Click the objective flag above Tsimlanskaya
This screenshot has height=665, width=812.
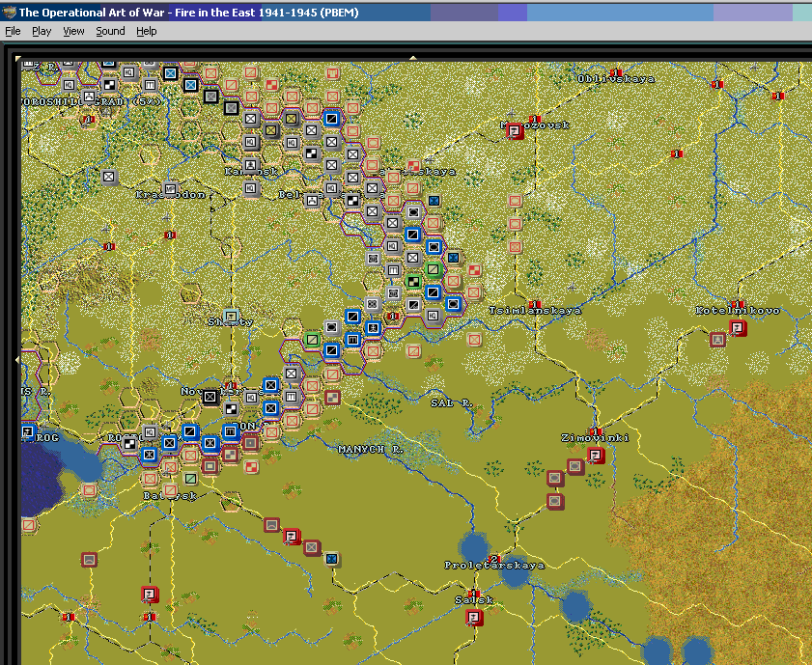point(535,304)
